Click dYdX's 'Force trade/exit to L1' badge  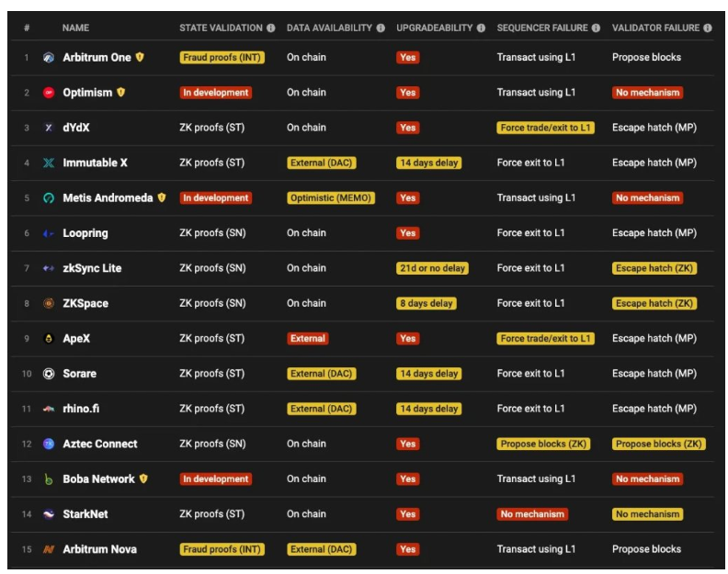(x=545, y=128)
